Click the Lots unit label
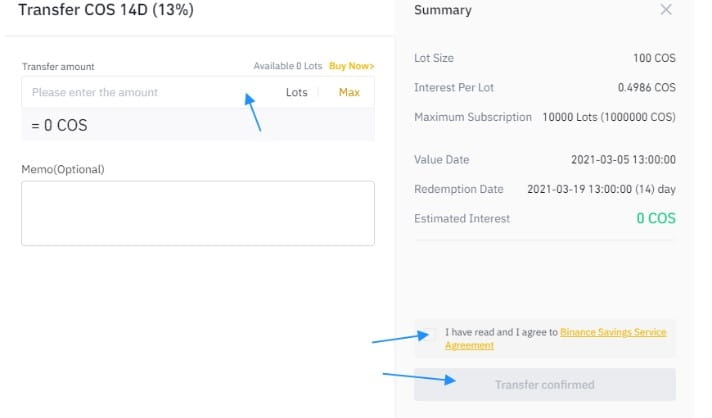This screenshot has height=418, width=712. tap(296, 92)
